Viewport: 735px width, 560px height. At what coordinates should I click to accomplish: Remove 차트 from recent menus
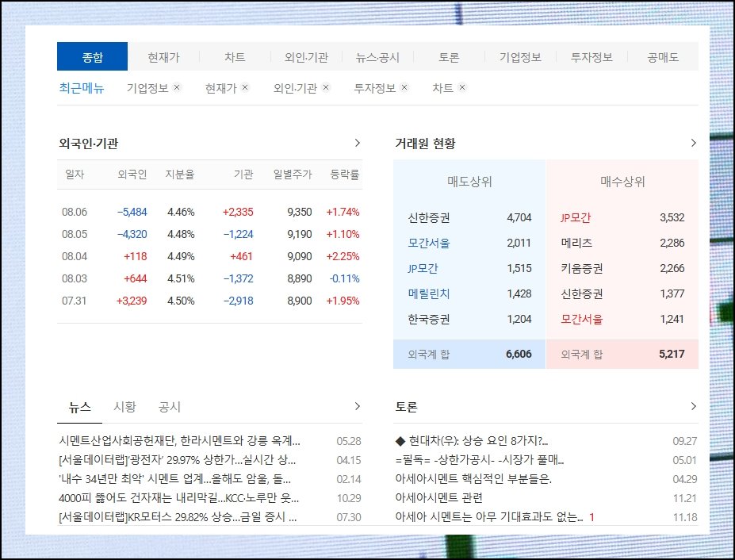coord(462,87)
